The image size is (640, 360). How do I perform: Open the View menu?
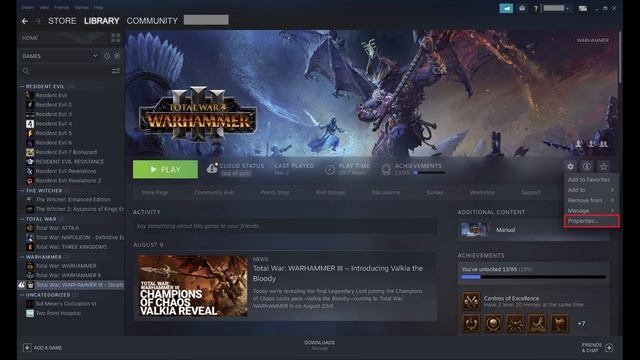click(x=44, y=7)
